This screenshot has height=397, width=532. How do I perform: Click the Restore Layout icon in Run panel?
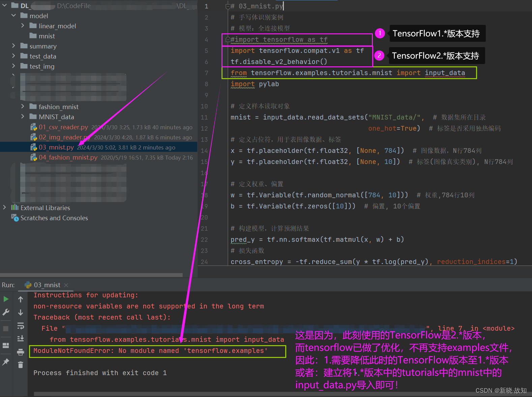coord(6,345)
